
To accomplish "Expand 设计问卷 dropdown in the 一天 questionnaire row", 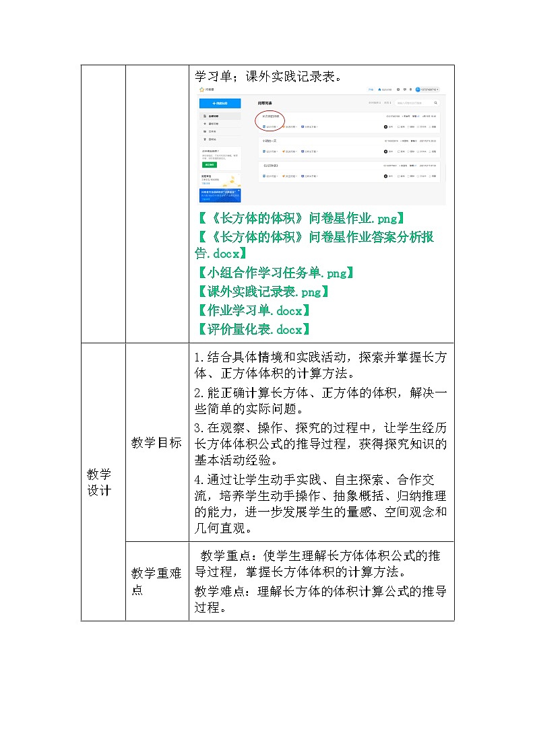I will click(x=271, y=151).
